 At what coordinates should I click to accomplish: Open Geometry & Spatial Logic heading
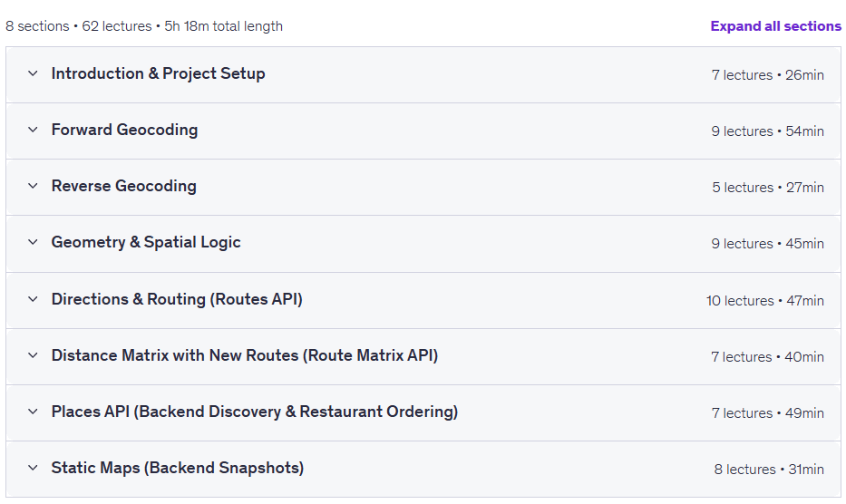pos(146,242)
